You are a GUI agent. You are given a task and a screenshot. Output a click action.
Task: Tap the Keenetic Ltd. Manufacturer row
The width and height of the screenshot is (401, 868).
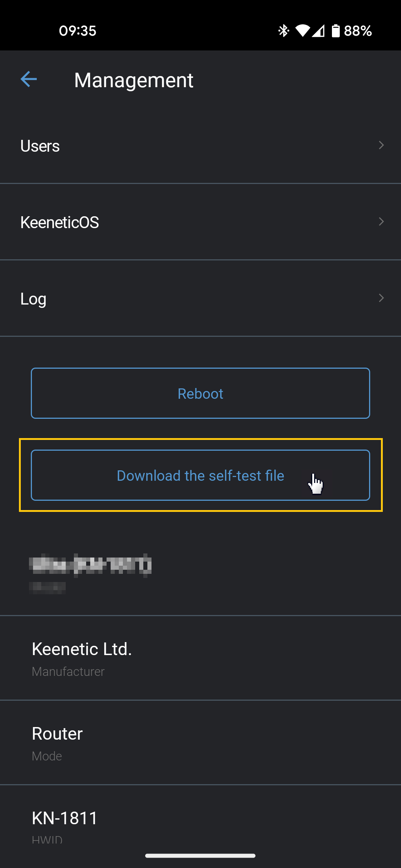click(200, 658)
